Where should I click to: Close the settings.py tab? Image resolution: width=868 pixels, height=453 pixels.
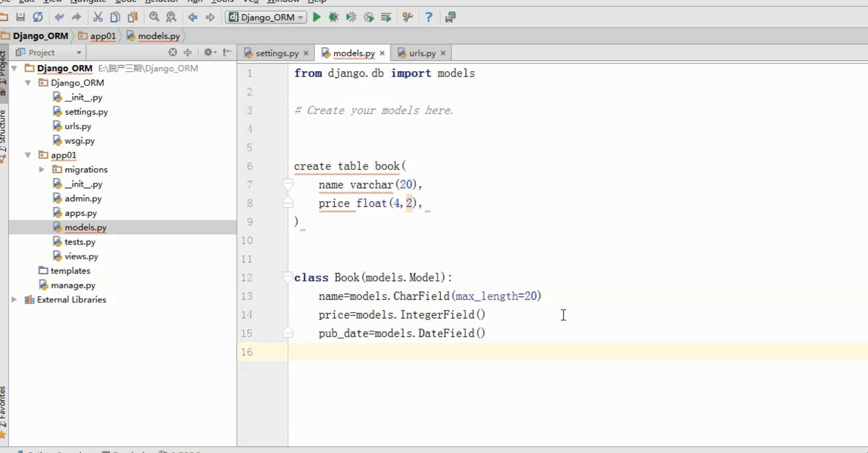coord(306,53)
